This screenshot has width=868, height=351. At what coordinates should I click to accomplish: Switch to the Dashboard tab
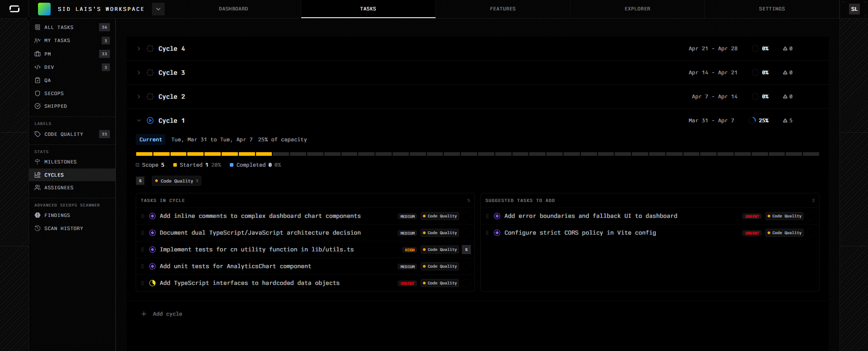(x=233, y=9)
